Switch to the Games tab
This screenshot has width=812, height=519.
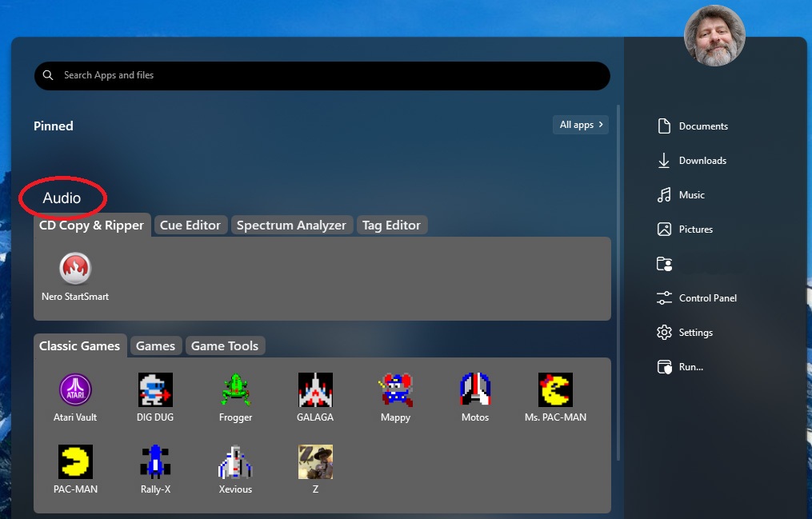click(x=155, y=345)
